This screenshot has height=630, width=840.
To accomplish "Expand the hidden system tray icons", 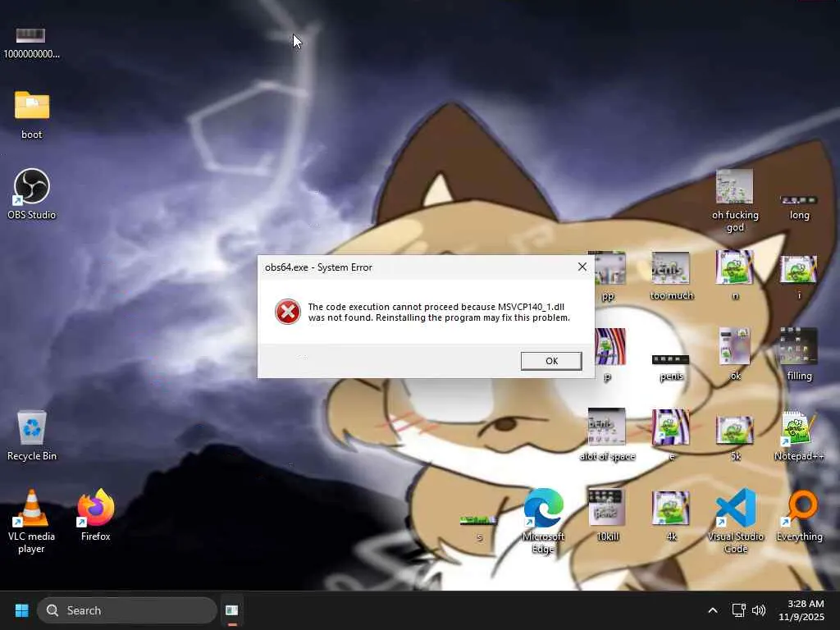I will point(713,610).
